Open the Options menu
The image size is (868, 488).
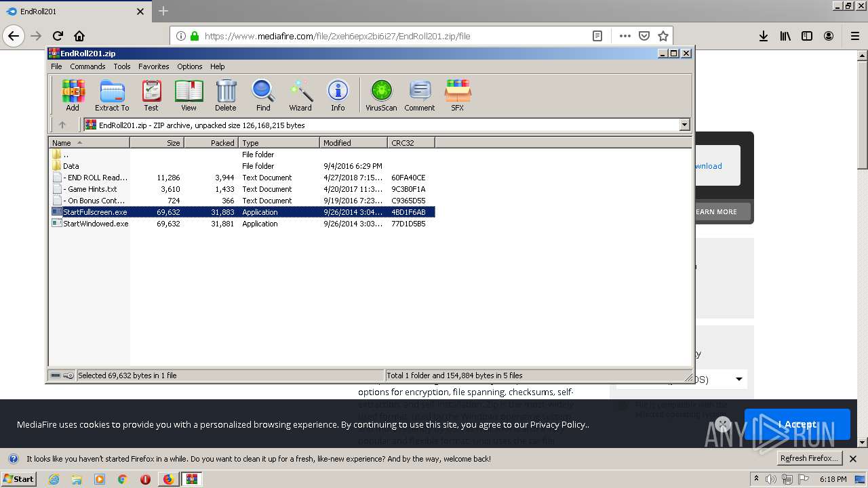(190, 66)
